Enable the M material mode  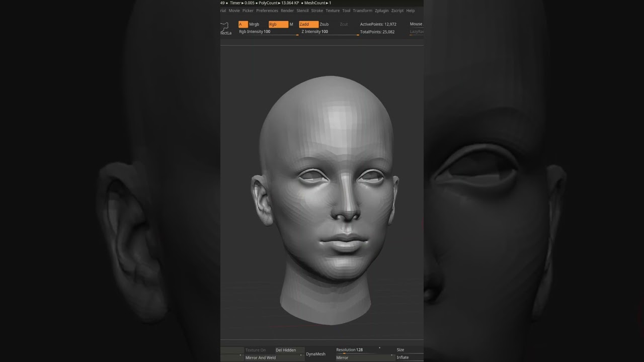point(291,24)
